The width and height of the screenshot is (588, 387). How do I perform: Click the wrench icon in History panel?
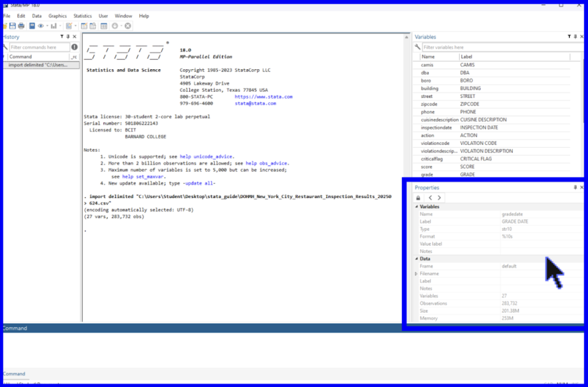click(x=5, y=47)
